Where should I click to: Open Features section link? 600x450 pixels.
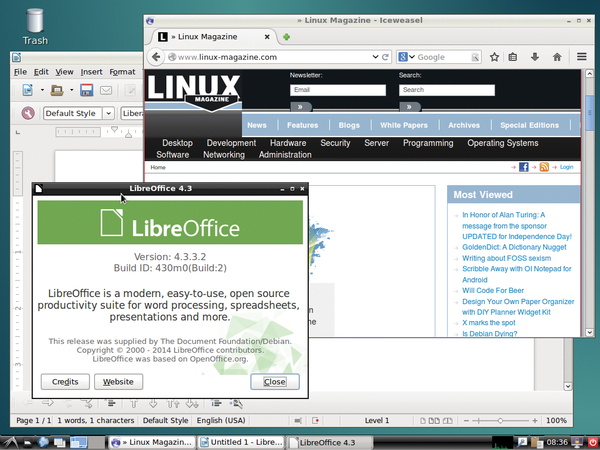point(303,125)
